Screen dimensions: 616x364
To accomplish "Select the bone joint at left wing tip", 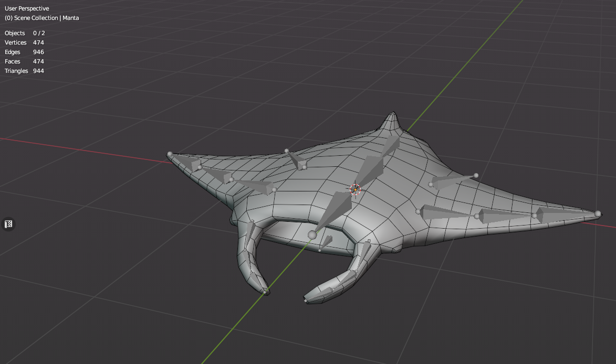I will click(170, 154).
